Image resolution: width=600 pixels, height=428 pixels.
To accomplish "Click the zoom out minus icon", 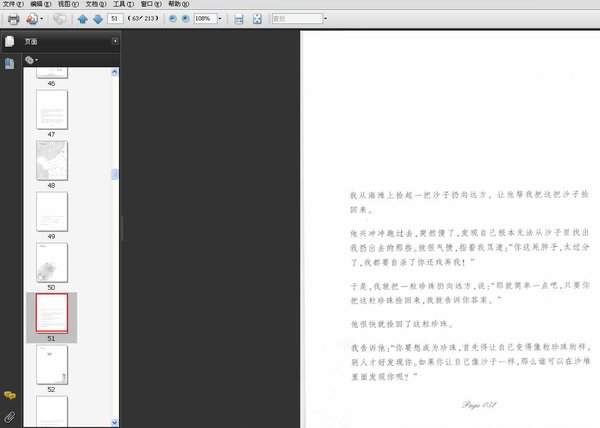I will tap(173, 18).
